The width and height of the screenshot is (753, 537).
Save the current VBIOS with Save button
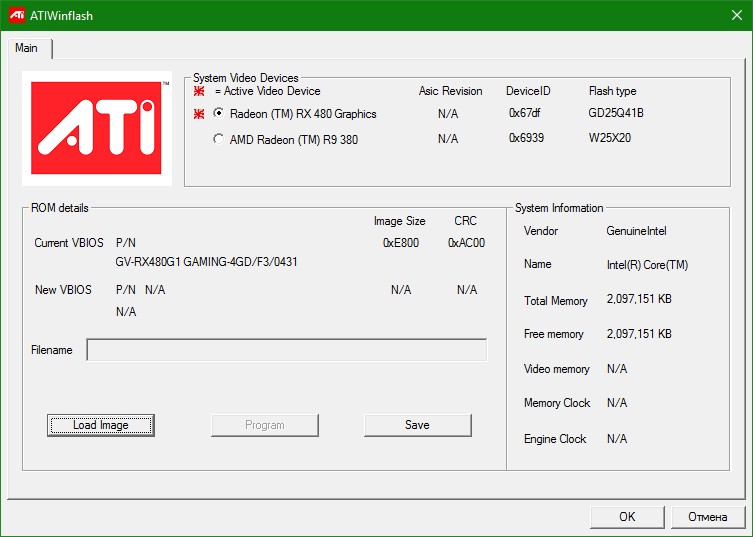tap(417, 425)
